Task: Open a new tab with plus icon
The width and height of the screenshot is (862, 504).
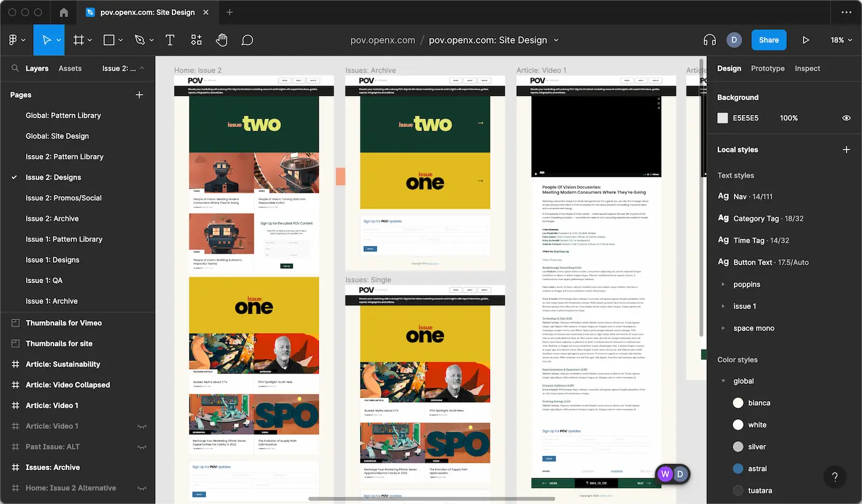Action: pyautogui.click(x=230, y=12)
